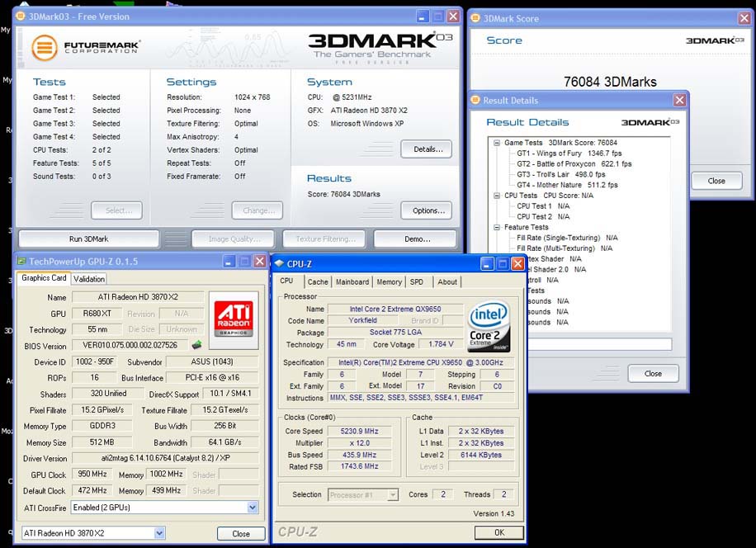Click the Run 3DMark button
Viewport: 756px width, 548px height.
pos(88,239)
